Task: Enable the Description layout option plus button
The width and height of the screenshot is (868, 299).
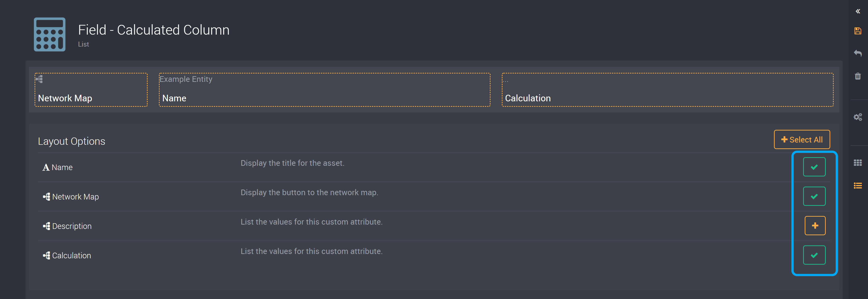Action: click(x=815, y=225)
